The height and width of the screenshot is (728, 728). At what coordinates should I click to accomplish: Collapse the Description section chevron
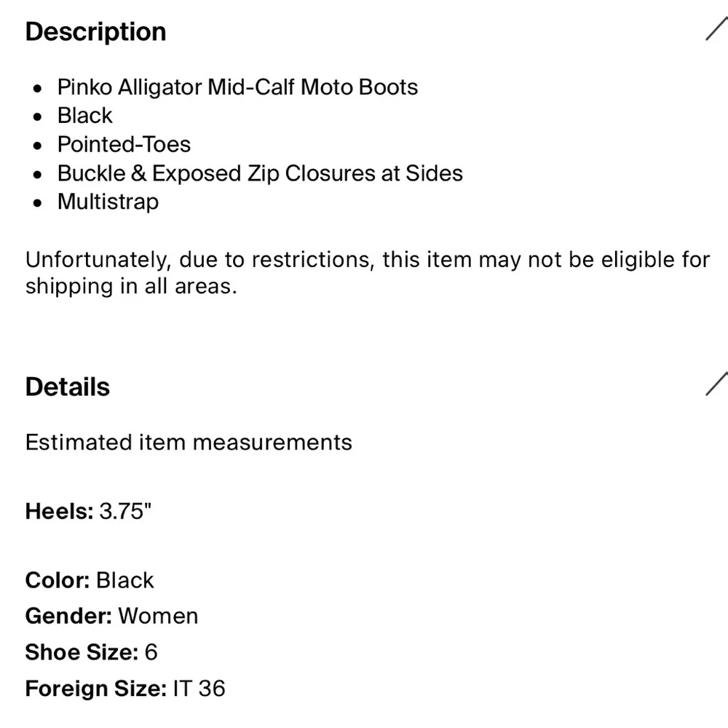click(716, 29)
